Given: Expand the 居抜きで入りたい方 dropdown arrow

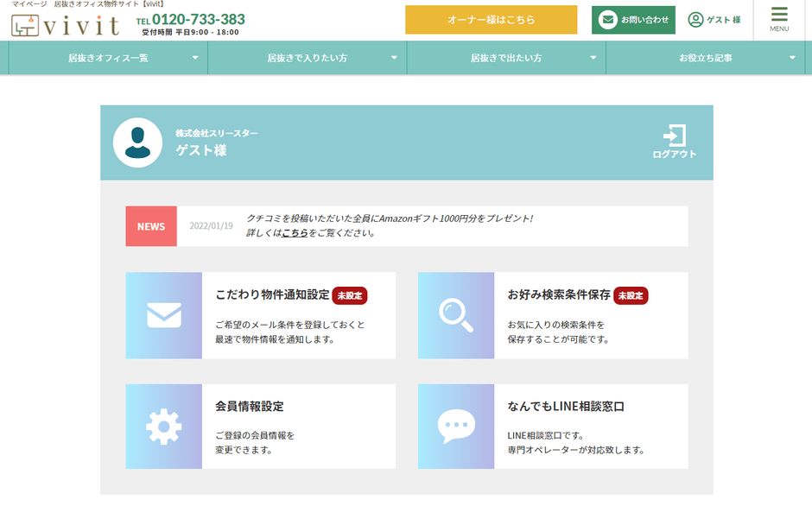Looking at the screenshot, I should click(395, 58).
